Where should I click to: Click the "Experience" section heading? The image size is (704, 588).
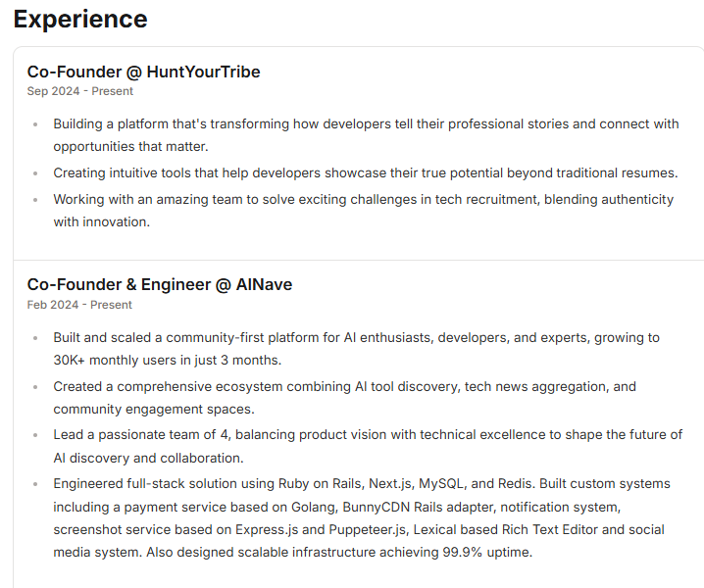(80, 19)
